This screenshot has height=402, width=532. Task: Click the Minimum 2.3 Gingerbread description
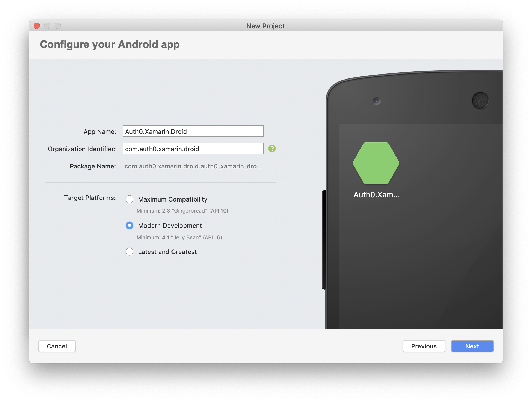click(x=182, y=211)
